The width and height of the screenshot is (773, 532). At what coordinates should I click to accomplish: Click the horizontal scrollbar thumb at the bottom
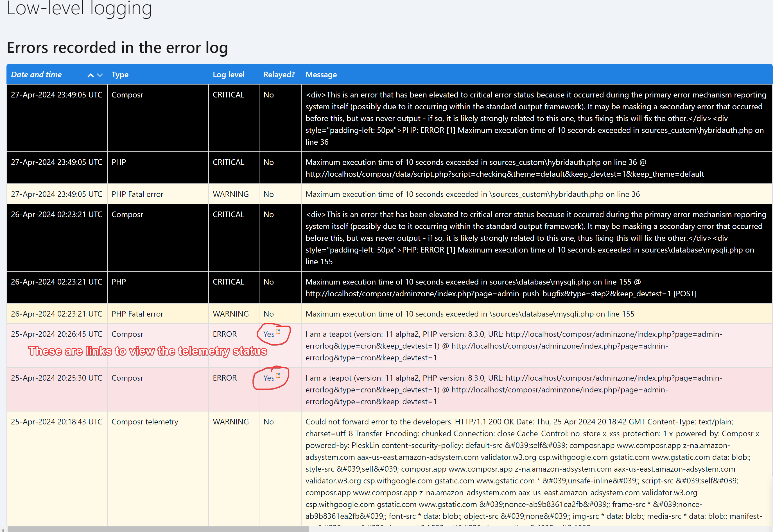[158, 529]
